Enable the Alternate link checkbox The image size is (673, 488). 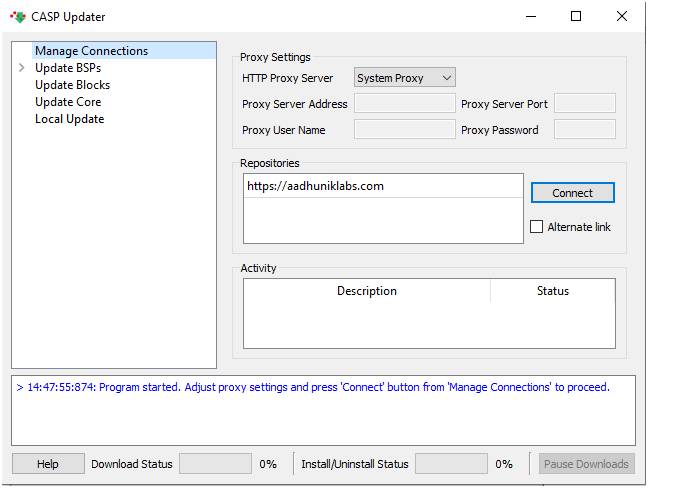tap(537, 227)
